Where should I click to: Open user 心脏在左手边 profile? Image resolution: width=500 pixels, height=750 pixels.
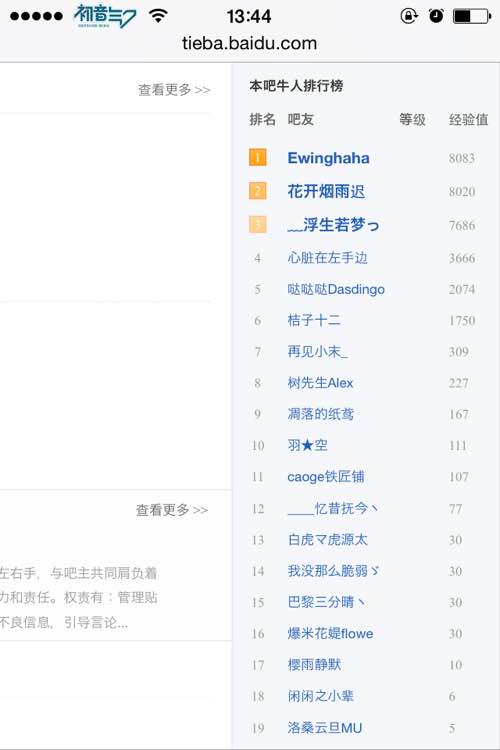point(327,258)
